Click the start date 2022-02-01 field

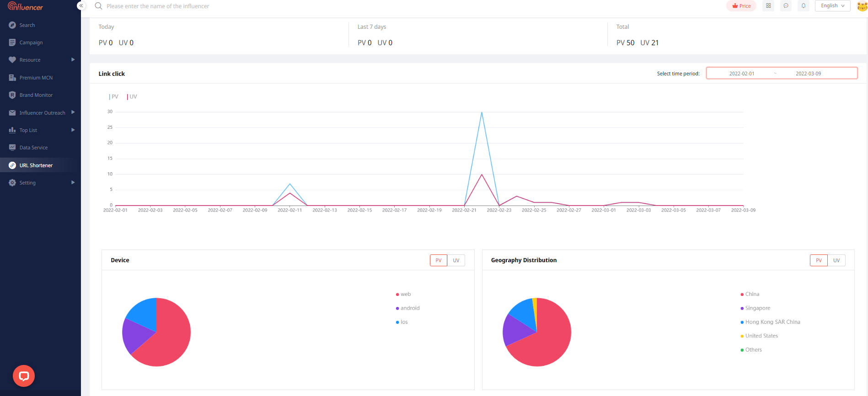click(742, 74)
